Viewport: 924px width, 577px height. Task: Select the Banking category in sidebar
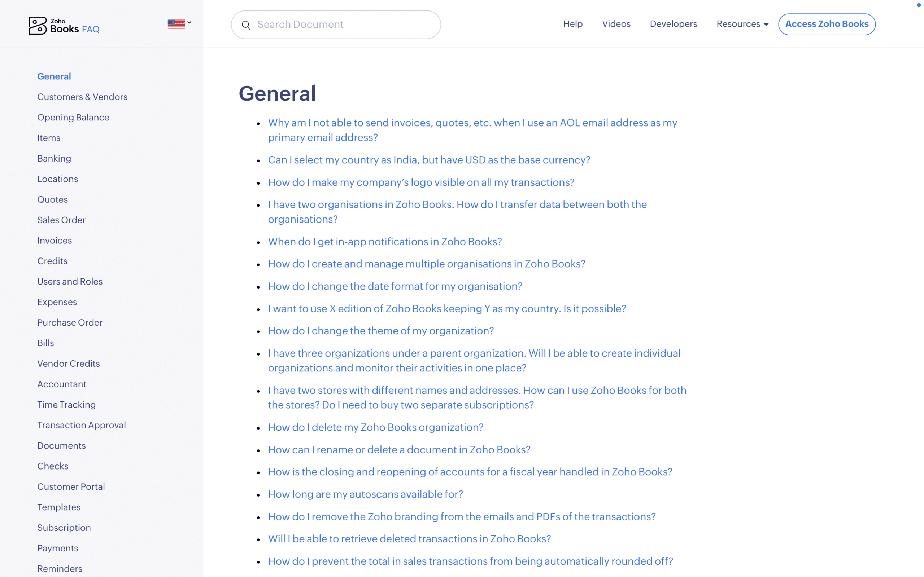pyautogui.click(x=54, y=158)
